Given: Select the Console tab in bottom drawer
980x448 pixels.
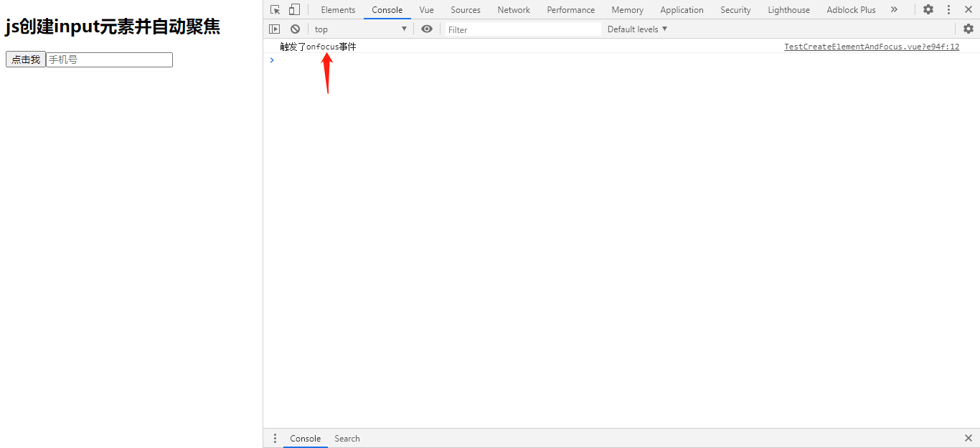Looking at the screenshot, I should [x=306, y=438].
